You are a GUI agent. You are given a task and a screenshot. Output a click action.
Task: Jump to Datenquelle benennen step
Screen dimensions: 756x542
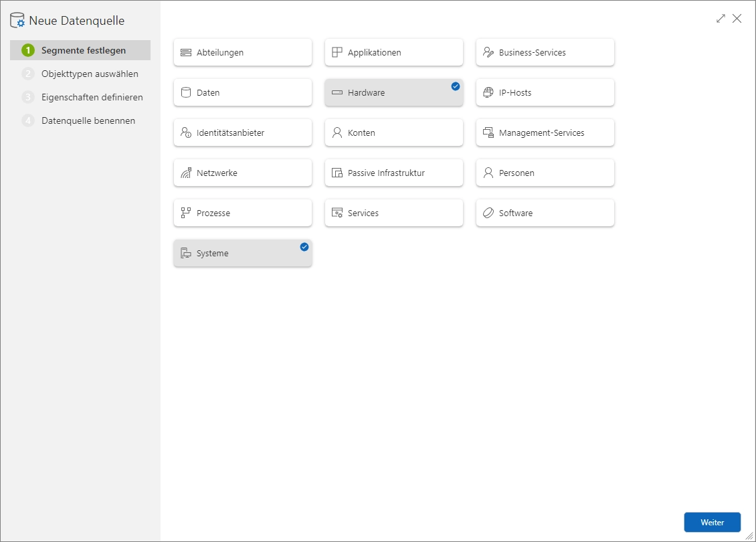[88, 121]
